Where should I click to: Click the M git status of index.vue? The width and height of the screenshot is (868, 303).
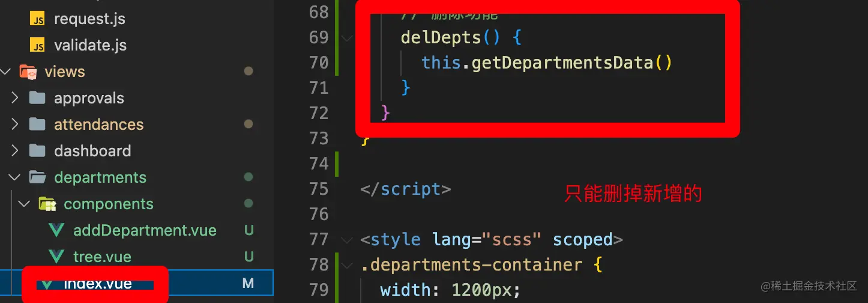point(248,283)
